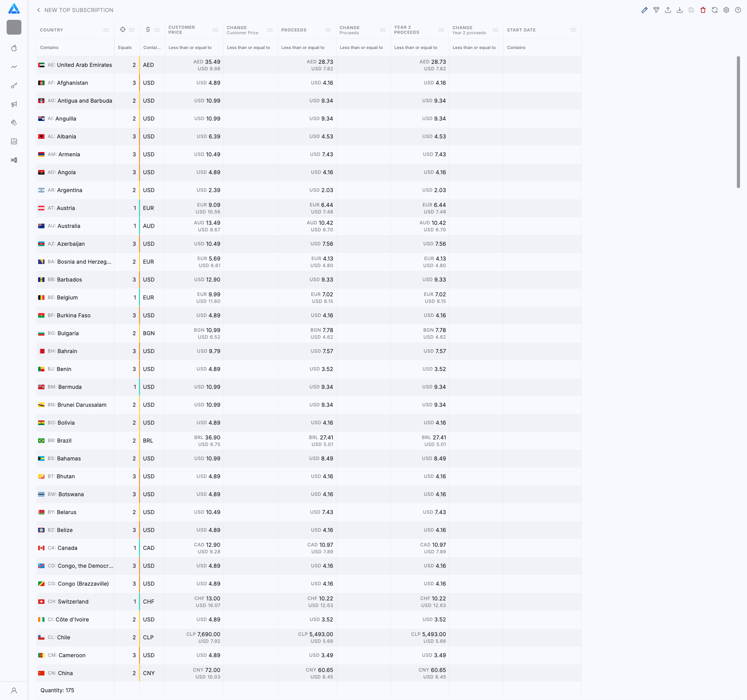Open the Country column menu
747x700 pixels.
tap(106, 30)
